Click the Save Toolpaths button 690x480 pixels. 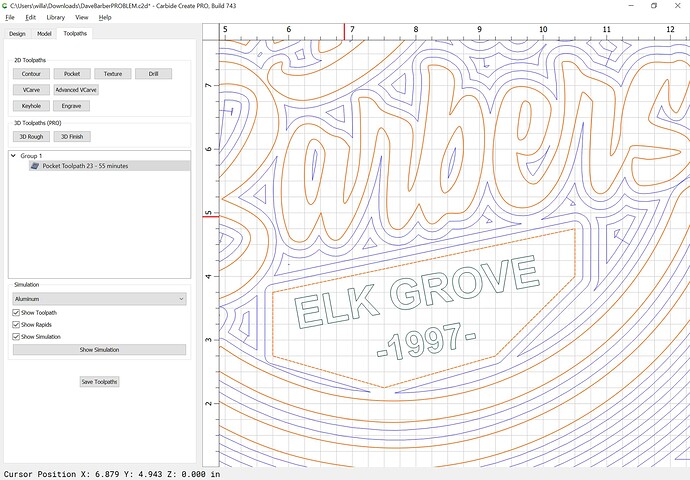pos(98,382)
